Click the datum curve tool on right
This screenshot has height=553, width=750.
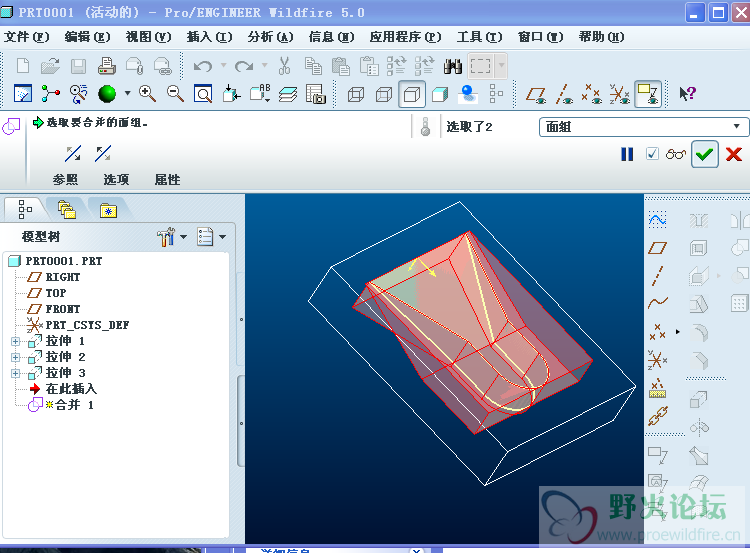coord(658,303)
